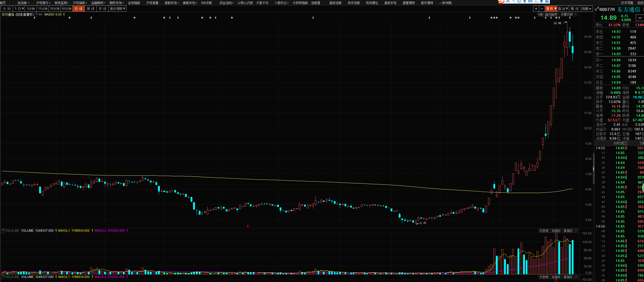
Task: Open the Sogou emoji smiley icon
Action: [x=519, y=1]
